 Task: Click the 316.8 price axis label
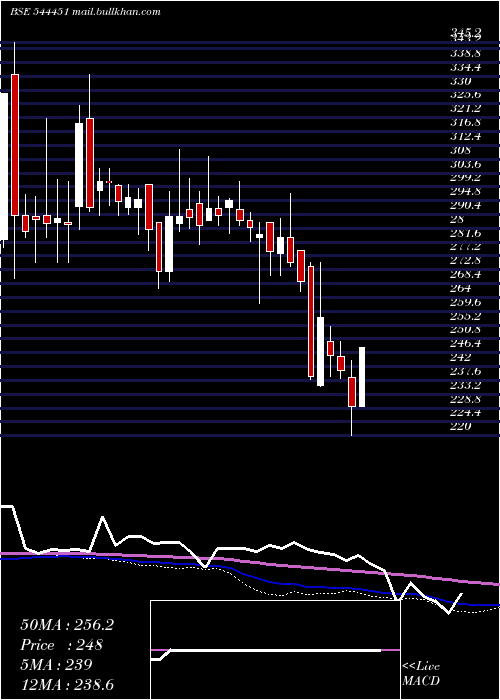pyautogui.click(x=466, y=123)
